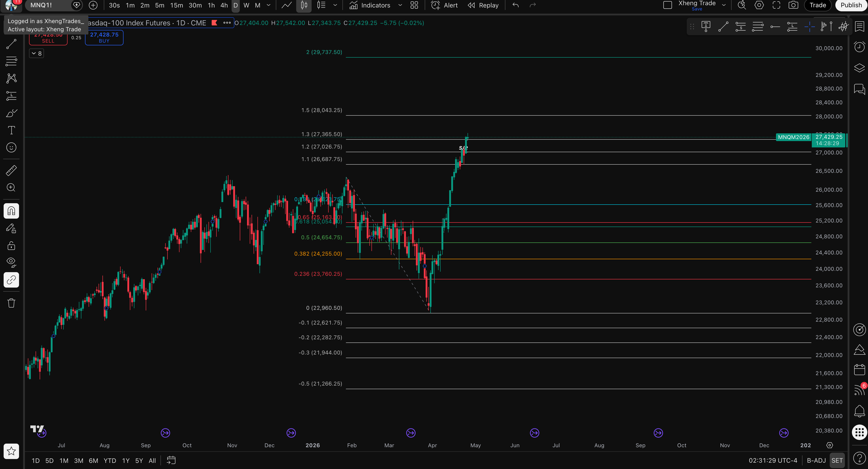Select the Text annotation tool
The width and height of the screenshot is (868, 469).
tap(12, 130)
